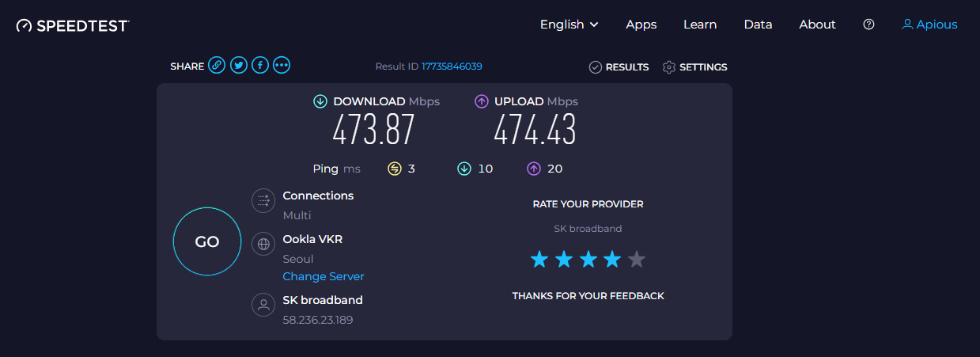Click the Speedtest logo

(73, 25)
